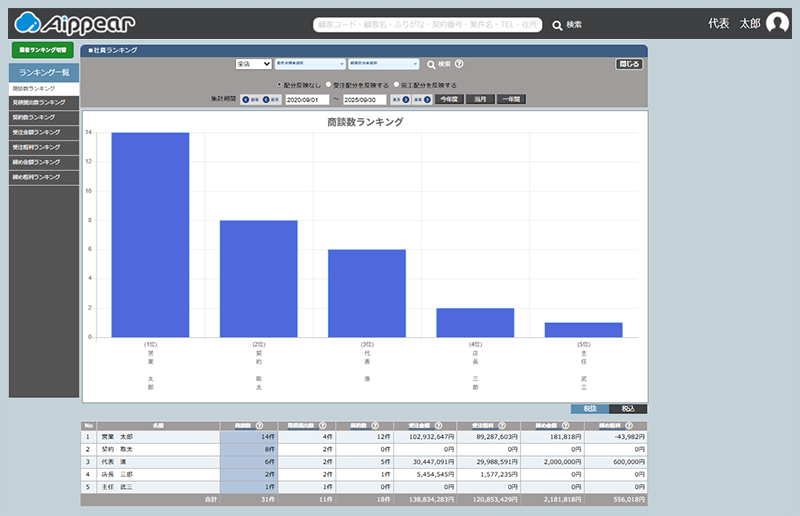Open the user profile avatar icon
The width and height of the screenshot is (800, 516).
point(777,24)
